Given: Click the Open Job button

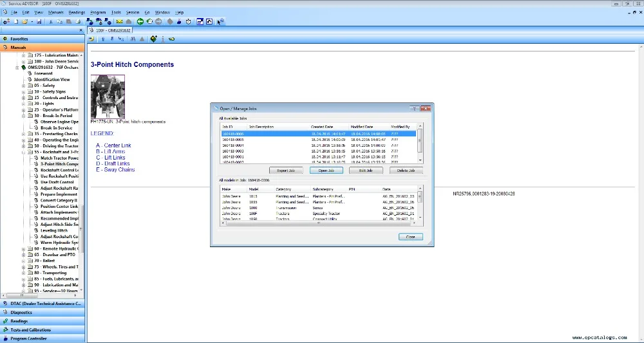Looking at the screenshot, I should point(326,171).
